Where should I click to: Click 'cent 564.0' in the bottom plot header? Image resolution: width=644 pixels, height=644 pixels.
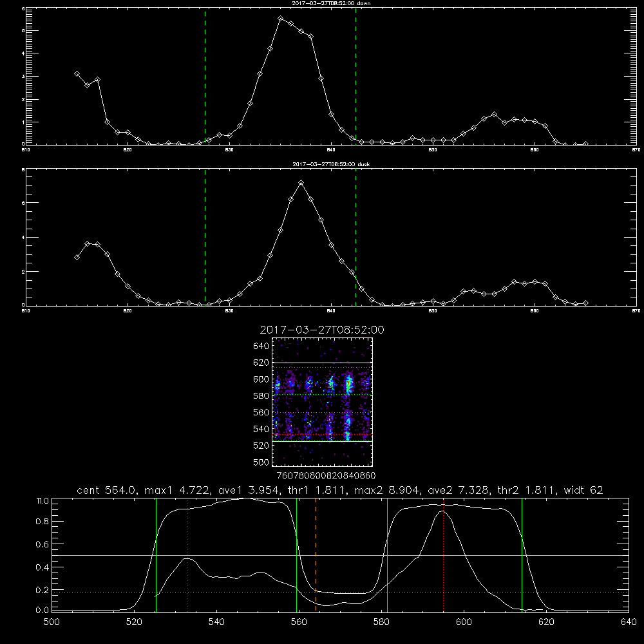point(107,490)
